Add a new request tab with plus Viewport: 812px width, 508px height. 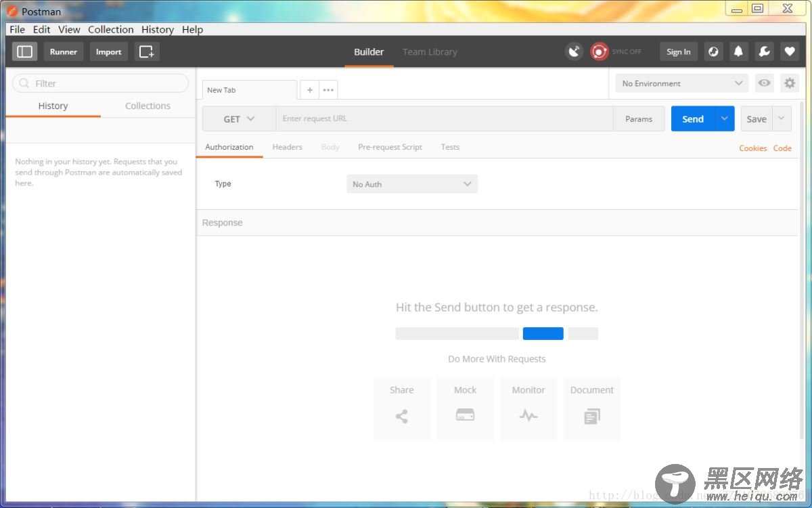tap(309, 90)
